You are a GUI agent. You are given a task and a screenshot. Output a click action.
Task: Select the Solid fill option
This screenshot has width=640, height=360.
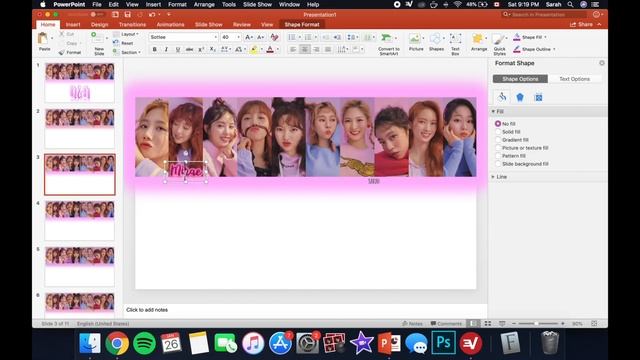pyautogui.click(x=498, y=132)
